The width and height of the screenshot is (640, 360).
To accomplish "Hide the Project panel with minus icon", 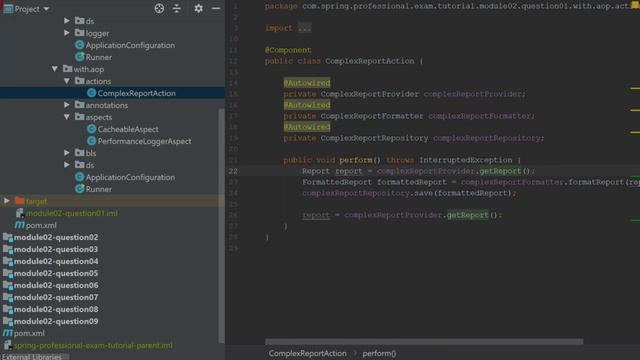I will (216, 9).
